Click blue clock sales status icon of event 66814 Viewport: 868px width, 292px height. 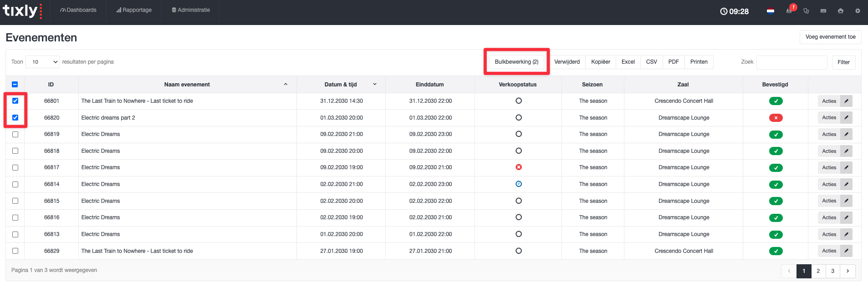point(518,184)
